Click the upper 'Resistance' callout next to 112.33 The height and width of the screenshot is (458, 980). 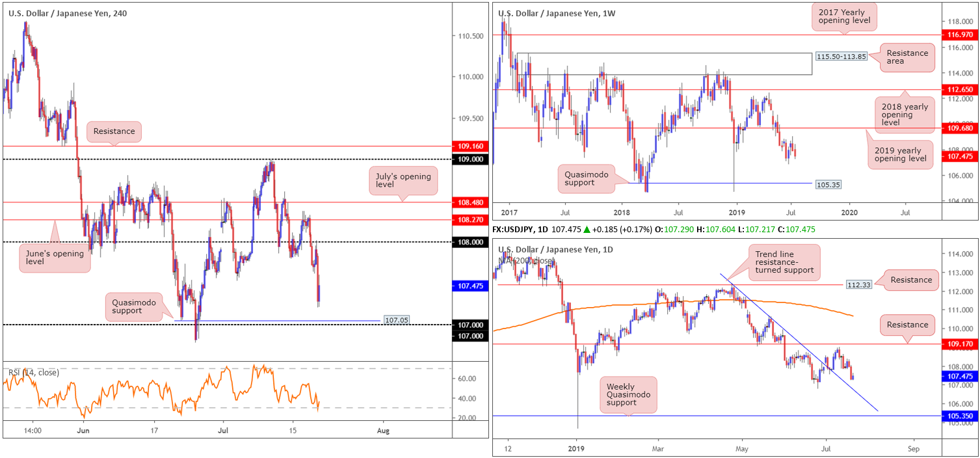point(911,280)
